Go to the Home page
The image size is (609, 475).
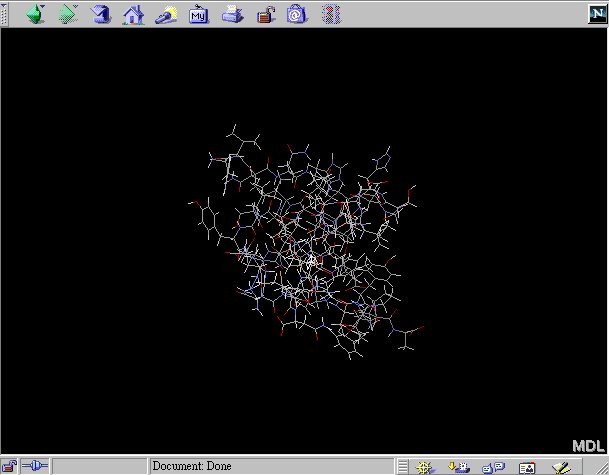[x=133, y=15]
